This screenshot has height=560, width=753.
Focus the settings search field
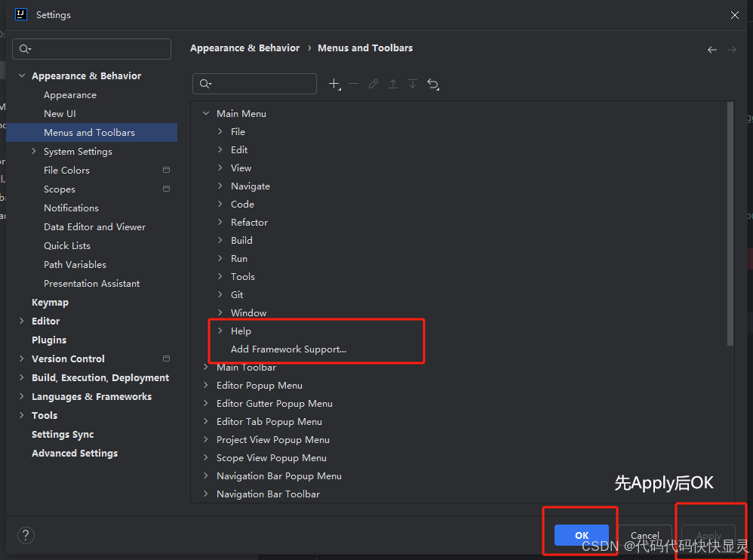tap(92, 49)
